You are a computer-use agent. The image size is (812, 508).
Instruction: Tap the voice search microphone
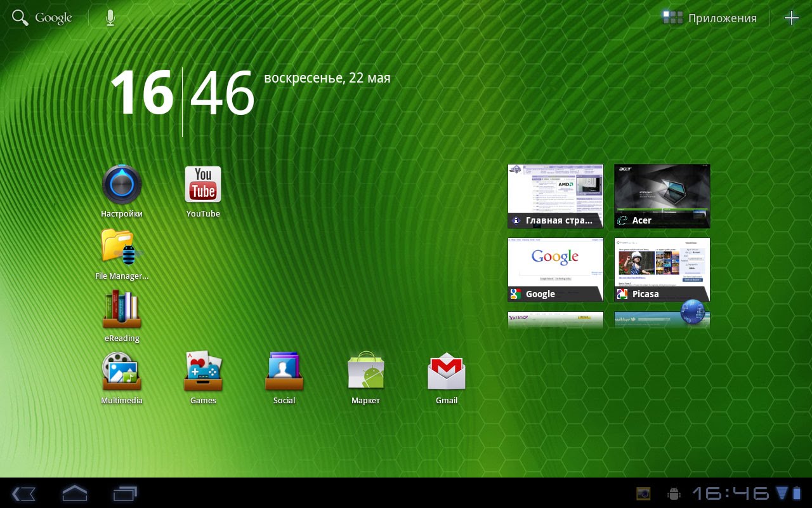point(109,17)
